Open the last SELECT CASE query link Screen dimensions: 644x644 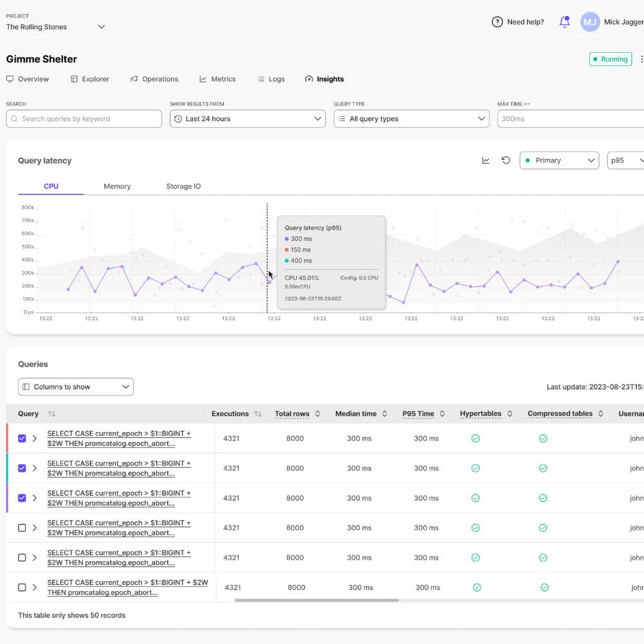coord(127,587)
